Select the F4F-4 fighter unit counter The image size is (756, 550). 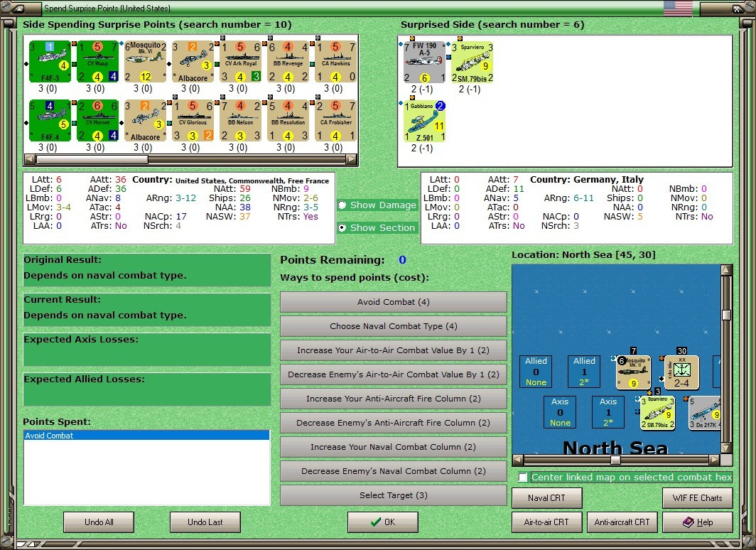pyautogui.click(x=50, y=121)
